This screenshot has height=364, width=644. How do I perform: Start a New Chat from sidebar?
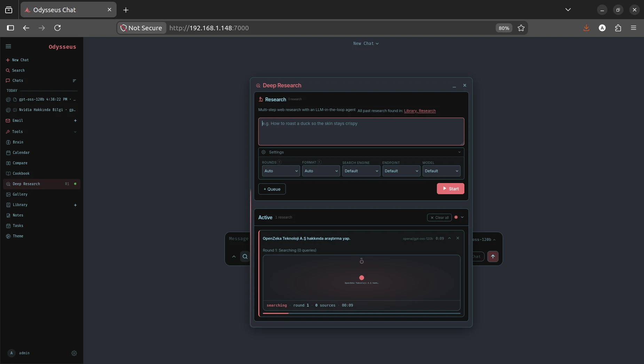pos(41,60)
